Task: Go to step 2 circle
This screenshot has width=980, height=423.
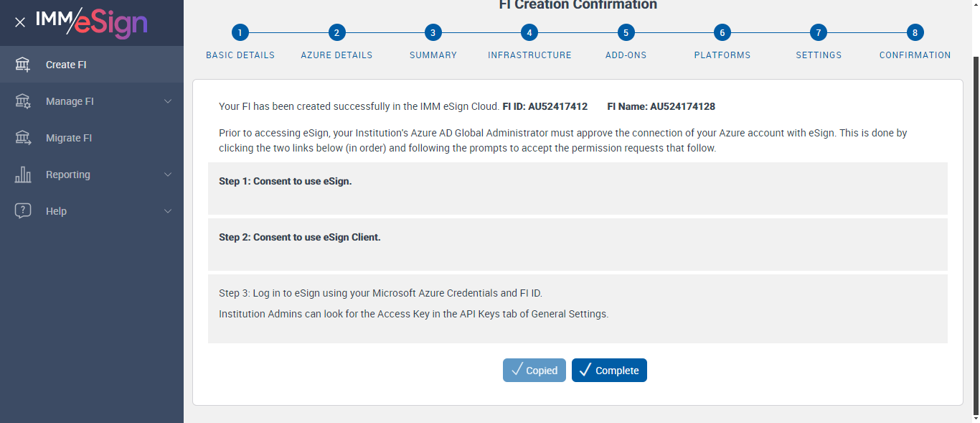Action: point(336,32)
